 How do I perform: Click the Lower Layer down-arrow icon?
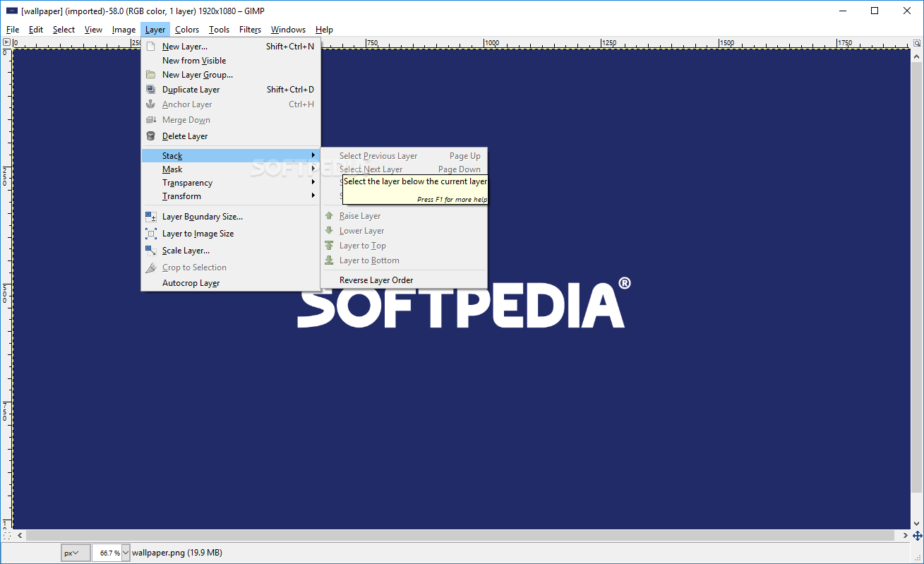click(329, 231)
